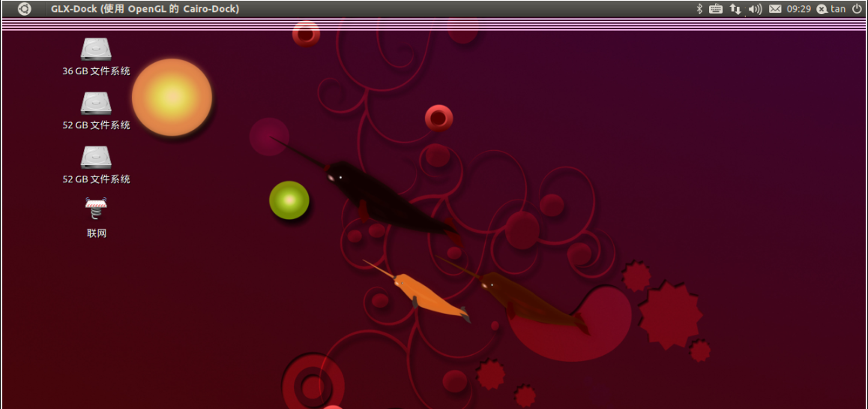
Task: Select the 52 GB drive below 36 GB drive
Action: click(97, 103)
